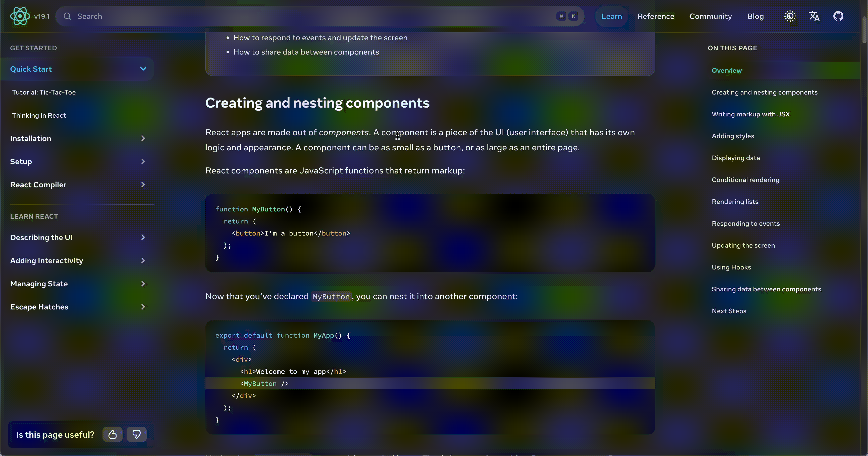Viewport: 868px width, 456px height.
Task: Expand the Escape Hatches chevron
Action: 143,307
